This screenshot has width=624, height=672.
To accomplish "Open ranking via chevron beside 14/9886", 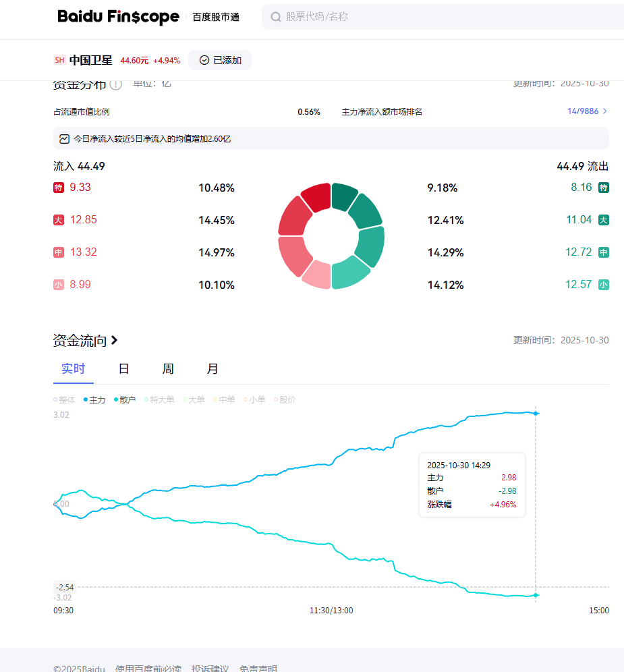I will tap(604, 111).
